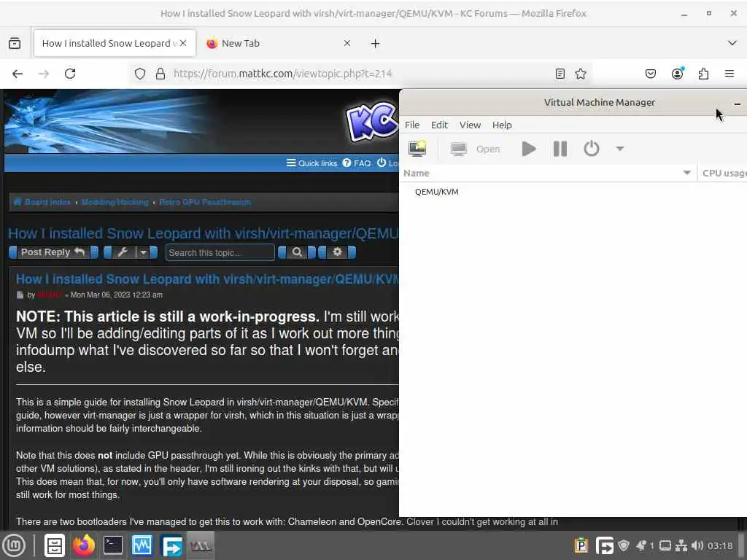Select the QEMU/KVM connection row

573,192
